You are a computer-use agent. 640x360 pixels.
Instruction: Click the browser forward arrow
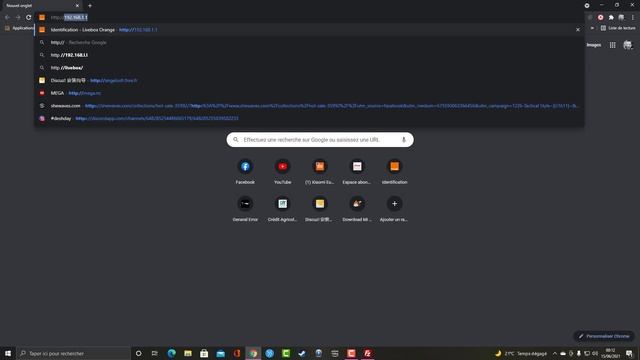(18, 18)
